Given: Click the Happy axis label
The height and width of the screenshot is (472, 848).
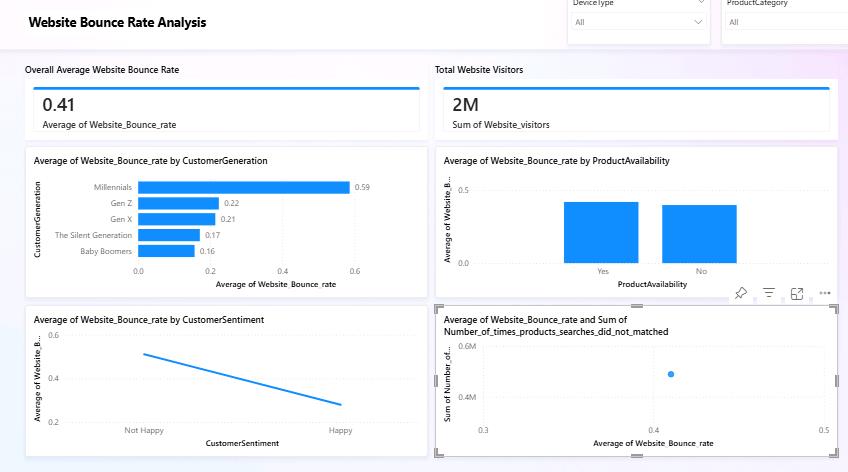Looking at the screenshot, I should (340, 430).
